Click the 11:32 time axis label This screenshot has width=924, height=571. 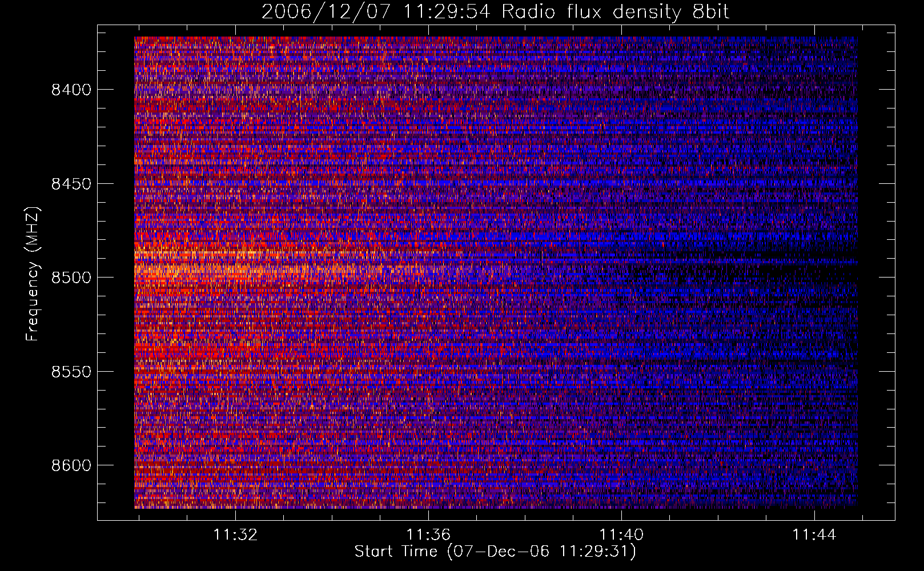pyautogui.click(x=235, y=534)
